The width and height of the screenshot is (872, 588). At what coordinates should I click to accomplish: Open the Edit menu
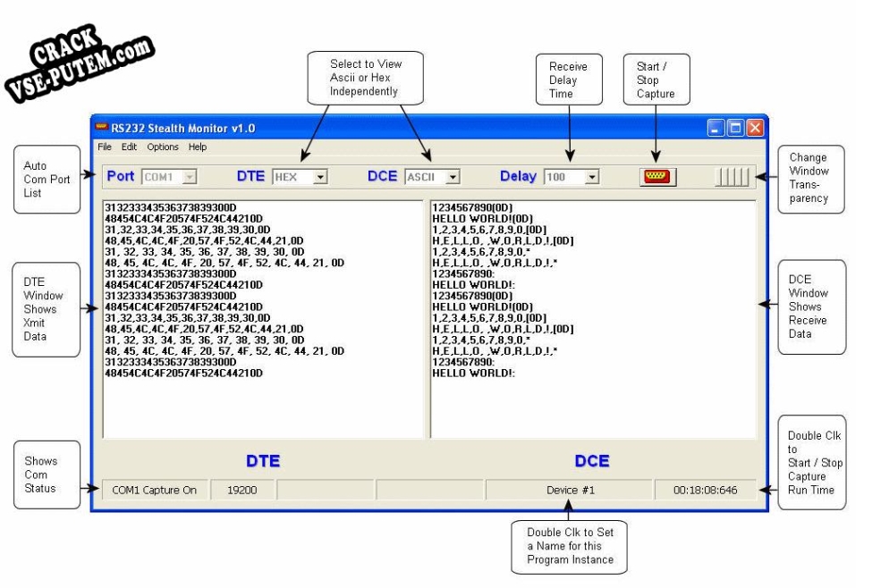129,147
